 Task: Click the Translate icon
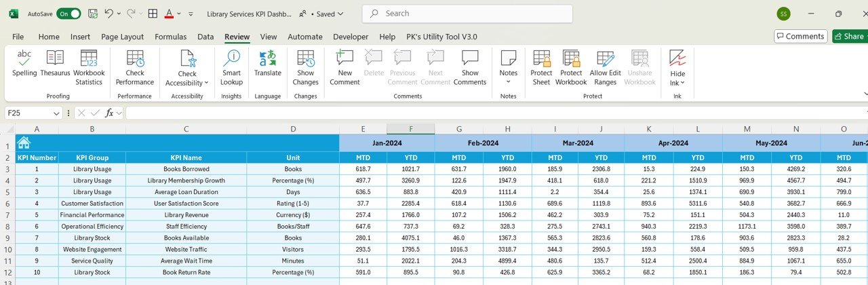267,62
